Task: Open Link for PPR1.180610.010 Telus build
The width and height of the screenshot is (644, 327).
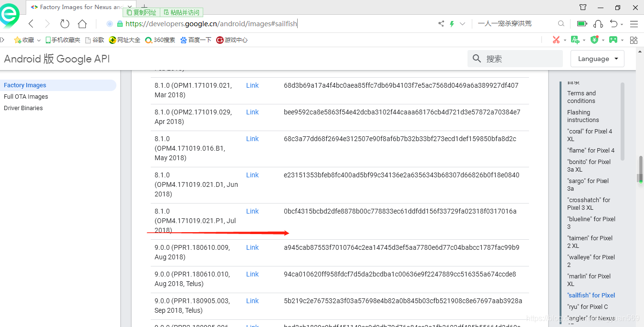Action: (252, 274)
